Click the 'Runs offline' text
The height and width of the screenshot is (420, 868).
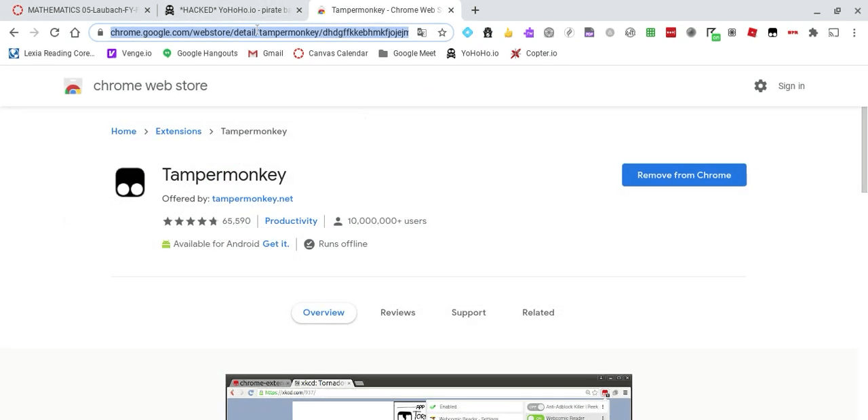pos(342,244)
